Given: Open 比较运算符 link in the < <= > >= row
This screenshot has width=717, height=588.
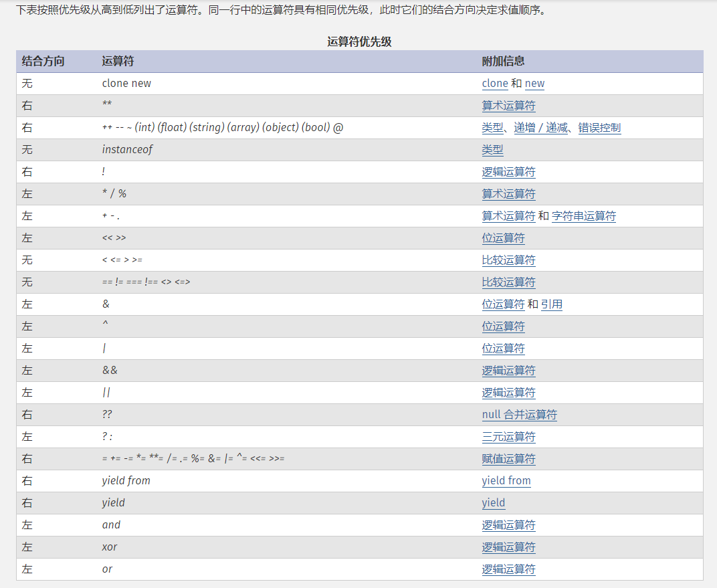Looking at the screenshot, I should [x=508, y=260].
